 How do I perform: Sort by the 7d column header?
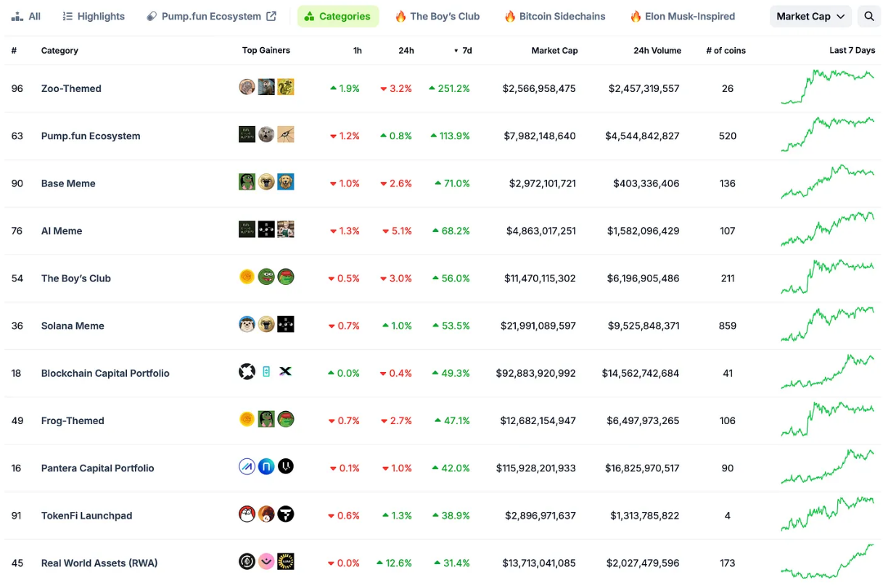point(463,51)
